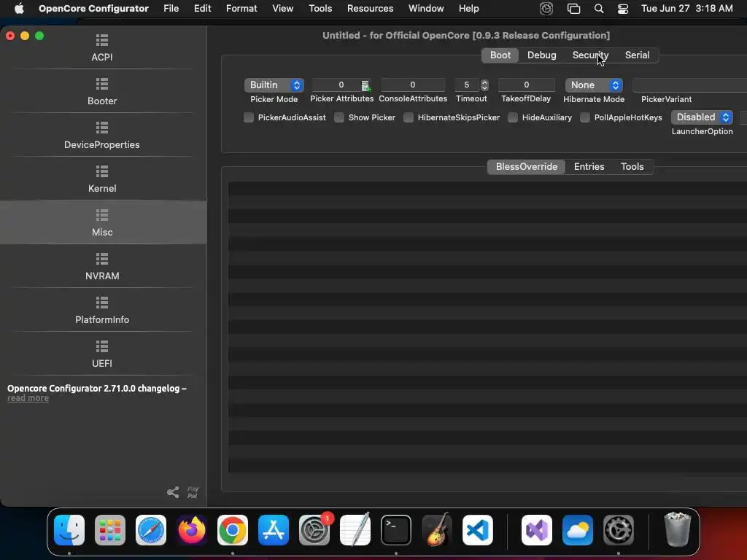The height and width of the screenshot is (560, 747).
Task: Enable the Show Picker checkbox
Action: pos(339,117)
